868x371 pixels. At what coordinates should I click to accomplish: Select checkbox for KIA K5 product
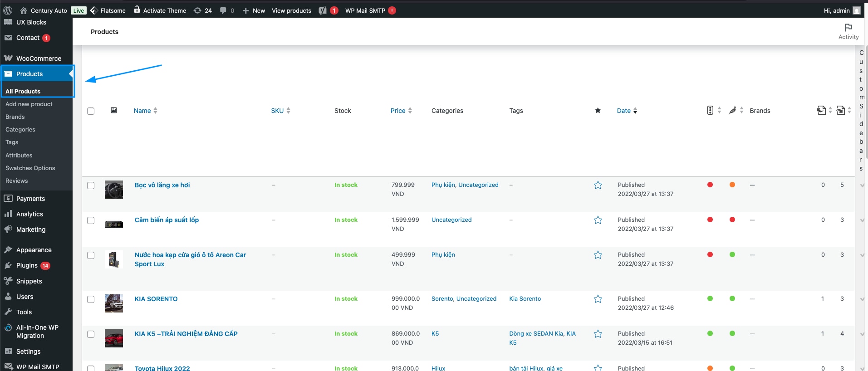[91, 334]
